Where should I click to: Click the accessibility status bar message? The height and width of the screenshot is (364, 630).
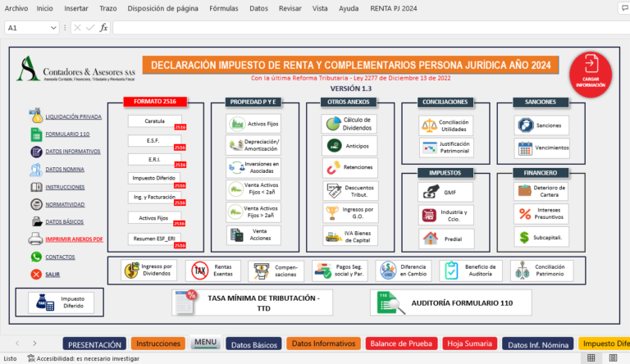click(83, 358)
